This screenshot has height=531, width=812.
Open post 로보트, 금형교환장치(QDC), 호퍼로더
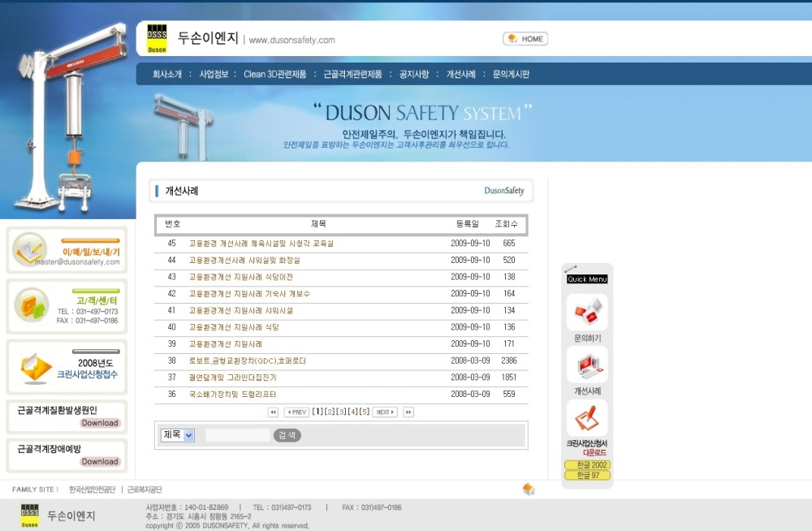(248, 360)
